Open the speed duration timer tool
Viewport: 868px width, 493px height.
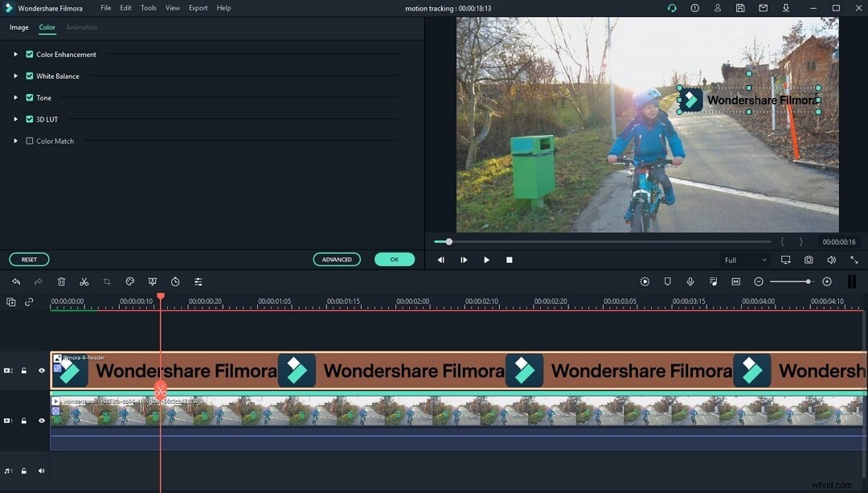point(175,281)
